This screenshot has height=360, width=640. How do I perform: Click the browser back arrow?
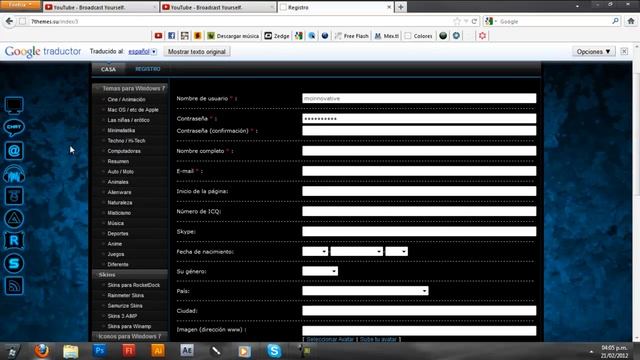click(x=9, y=21)
